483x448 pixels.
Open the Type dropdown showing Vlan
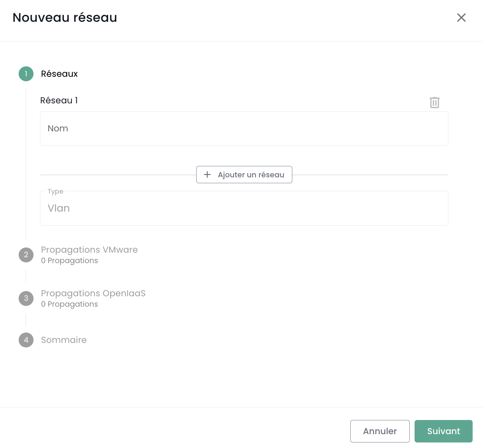point(244,208)
